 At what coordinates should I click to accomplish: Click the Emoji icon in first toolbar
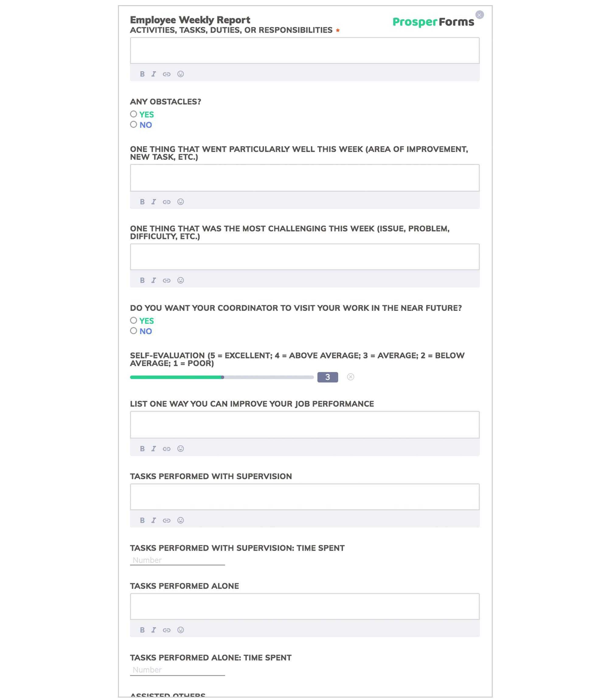pos(180,74)
